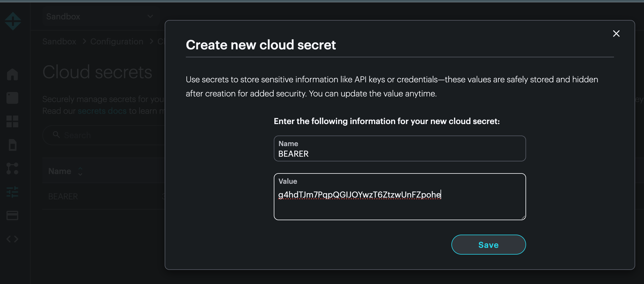Image resolution: width=644 pixels, height=284 pixels.
Task: Open the secrets docs link
Action: (102, 111)
